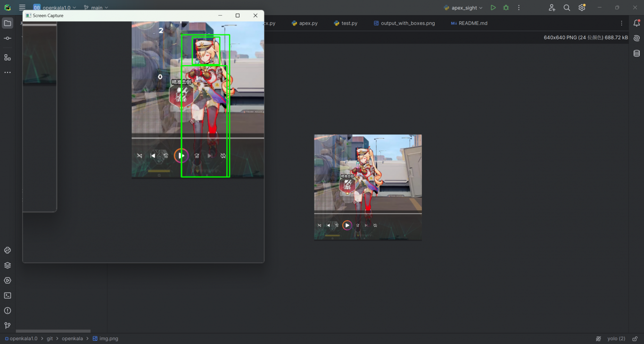This screenshot has width=644, height=344.
Task: Close the Screen Capture window
Action: [x=255, y=16]
